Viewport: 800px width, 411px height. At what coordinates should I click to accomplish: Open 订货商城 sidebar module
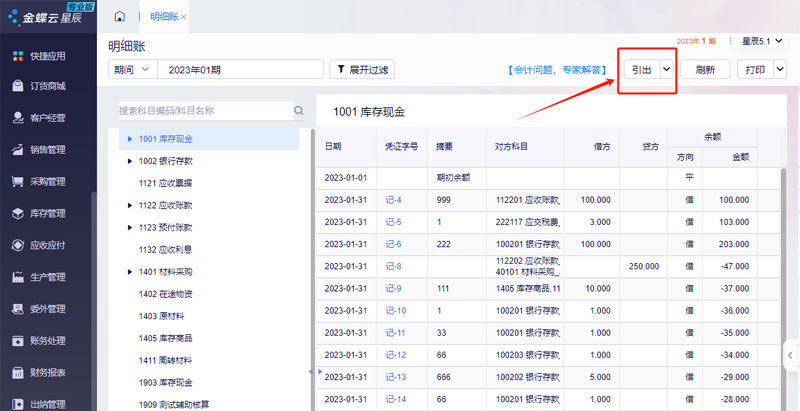pyautogui.click(x=47, y=86)
